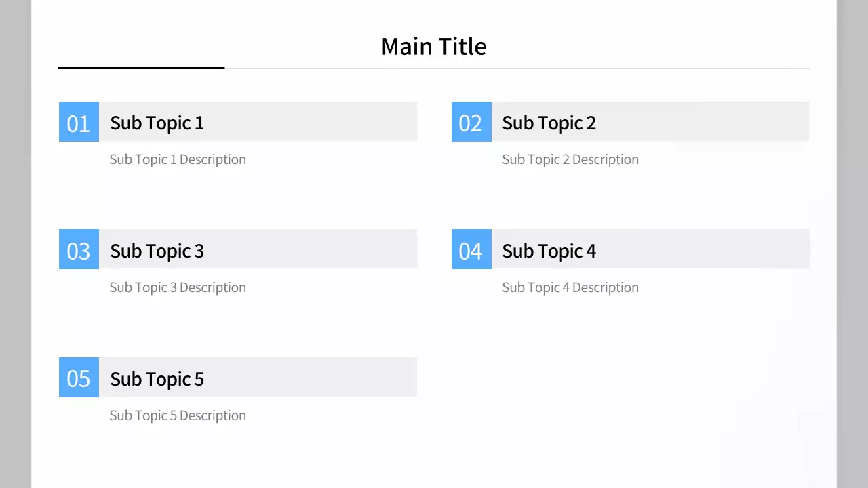Select the blue 04 number badge

point(471,249)
